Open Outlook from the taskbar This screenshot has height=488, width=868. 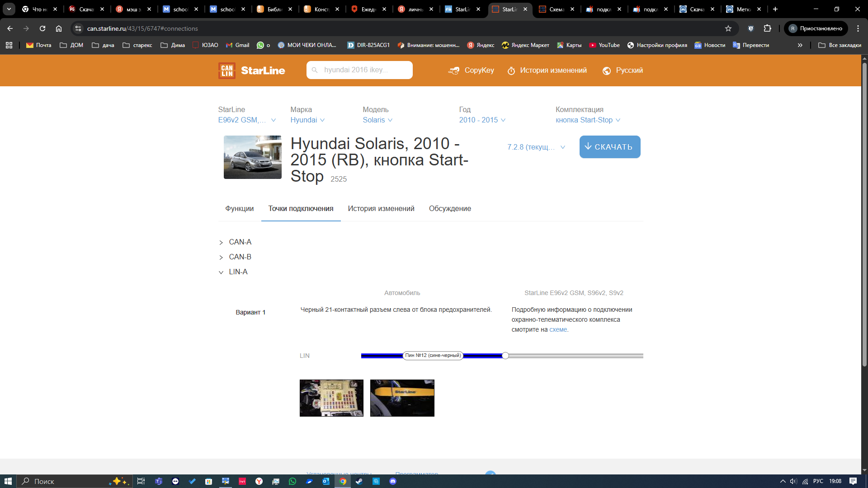point(326,481)
